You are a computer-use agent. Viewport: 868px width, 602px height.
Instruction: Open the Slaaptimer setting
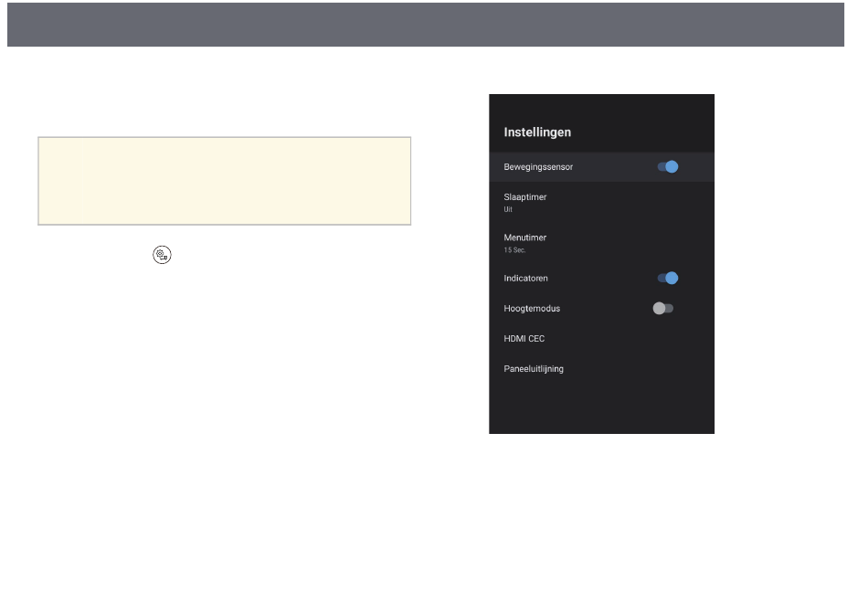click(x=602, y=203)
